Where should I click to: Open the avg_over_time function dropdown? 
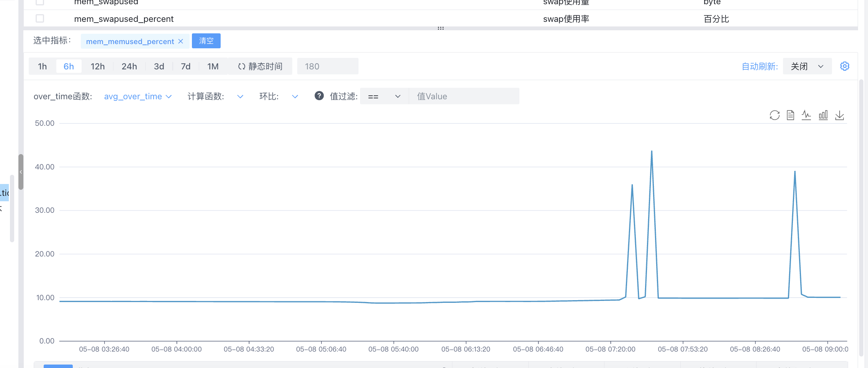(x=138, y=96)
